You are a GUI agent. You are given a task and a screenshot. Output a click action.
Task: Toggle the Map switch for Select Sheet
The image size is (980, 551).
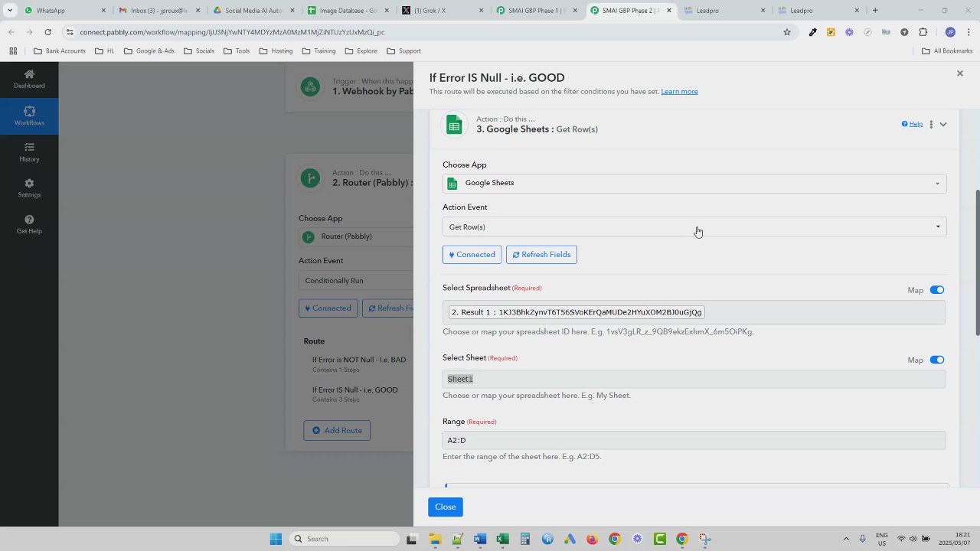(937, 360)
